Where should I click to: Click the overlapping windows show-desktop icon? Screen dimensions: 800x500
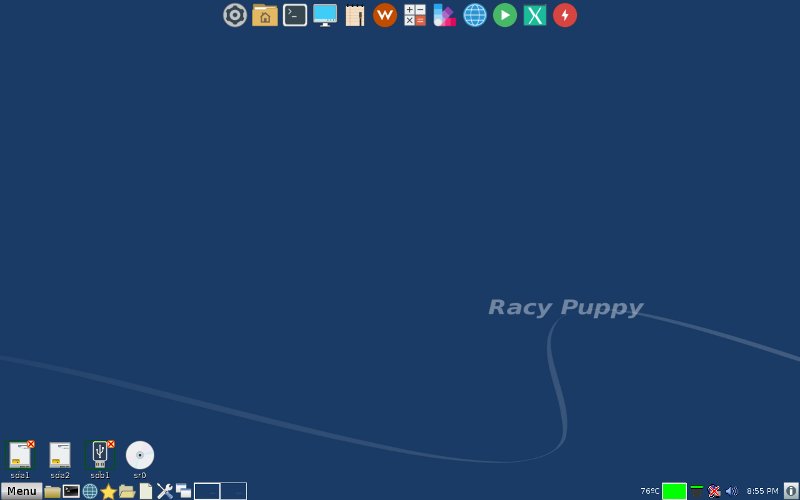[x=183, y=491]
